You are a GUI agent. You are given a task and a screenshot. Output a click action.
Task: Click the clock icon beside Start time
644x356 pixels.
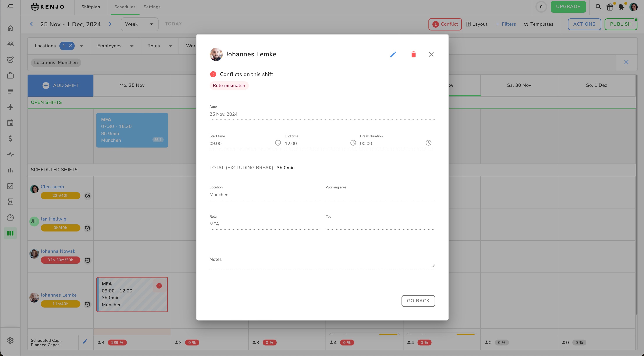click(278, 143)
